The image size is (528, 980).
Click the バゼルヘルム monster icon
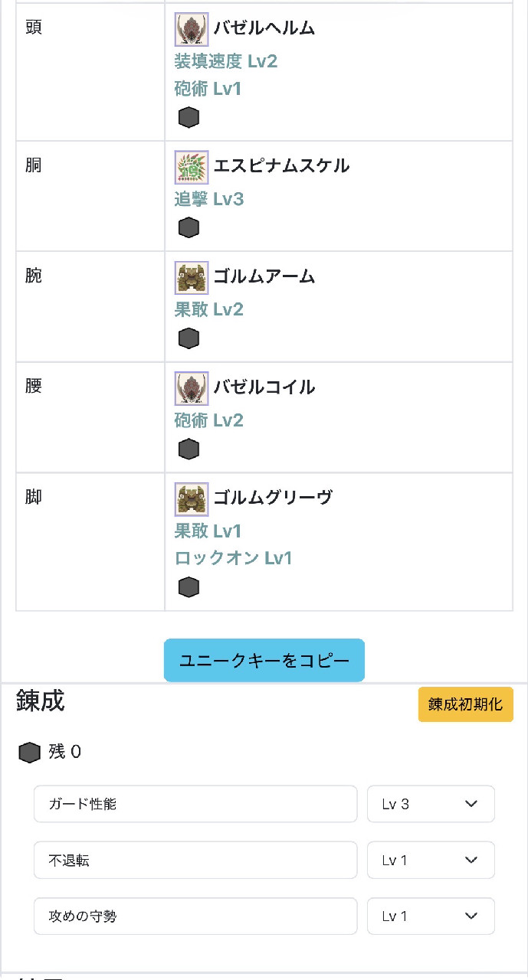click(x=192, y=29)
